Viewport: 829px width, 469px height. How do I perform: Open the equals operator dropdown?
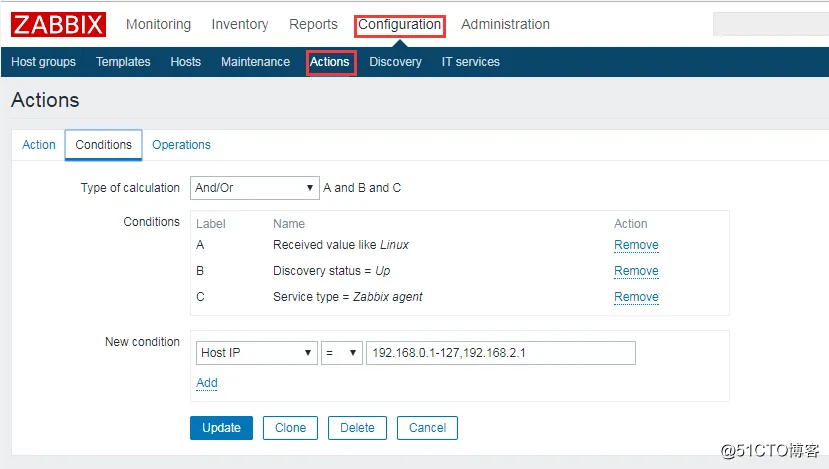tap(342, 353)
